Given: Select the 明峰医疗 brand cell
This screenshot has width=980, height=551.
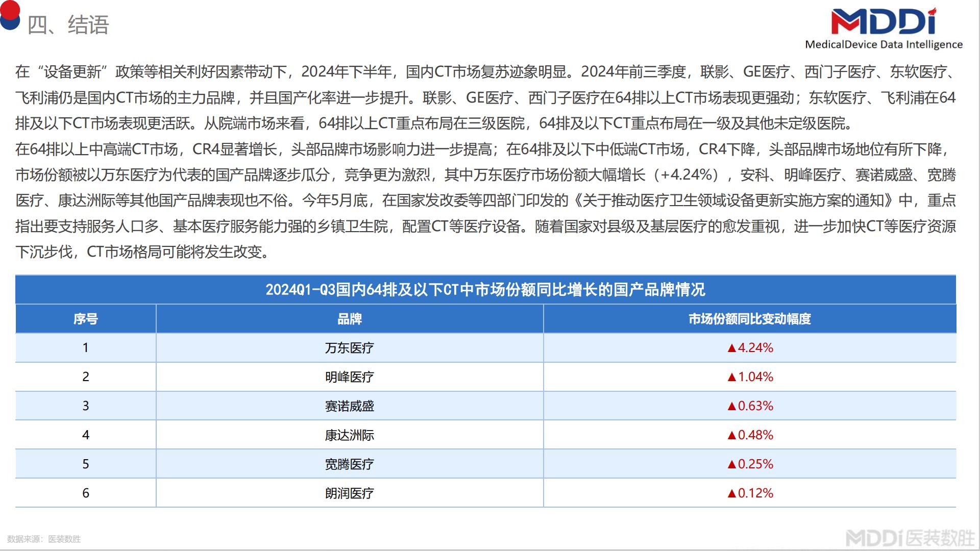Looking at the screenshot, I should [350, 377].
